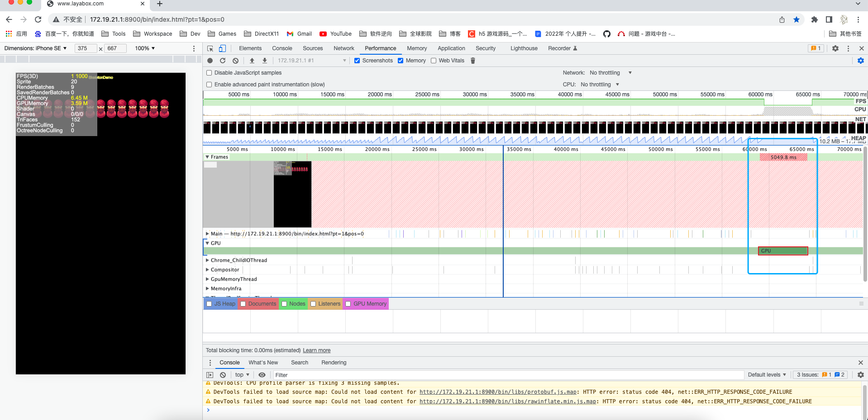
Task: Enable the Web Vitals checkbox
Action: pyautogui.click(x=434, y=61)
